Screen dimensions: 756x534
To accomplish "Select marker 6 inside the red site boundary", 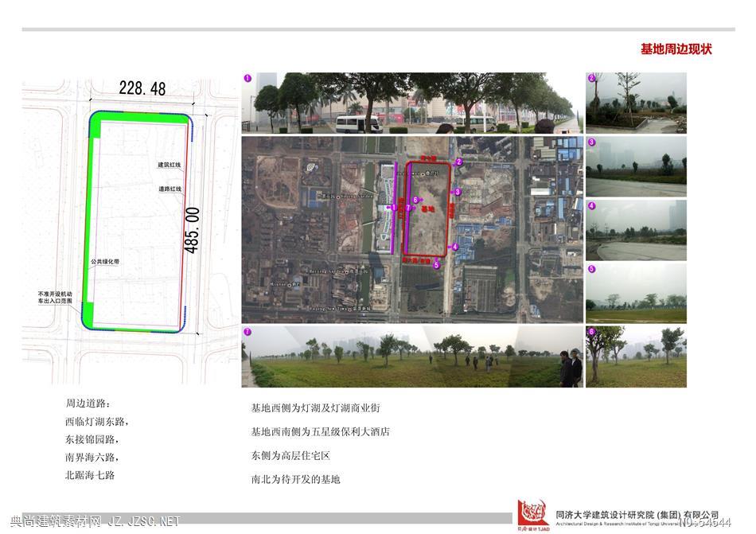I will [x=415, y=200].
